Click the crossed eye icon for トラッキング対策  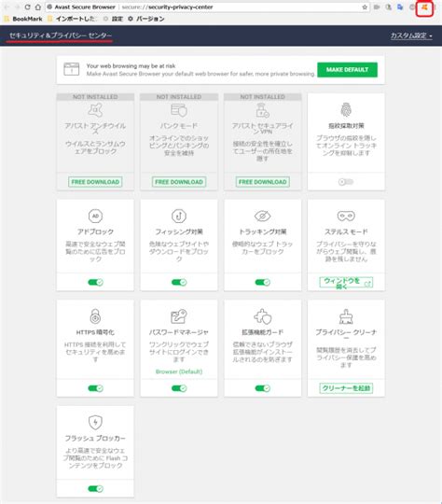coord(262,216)
